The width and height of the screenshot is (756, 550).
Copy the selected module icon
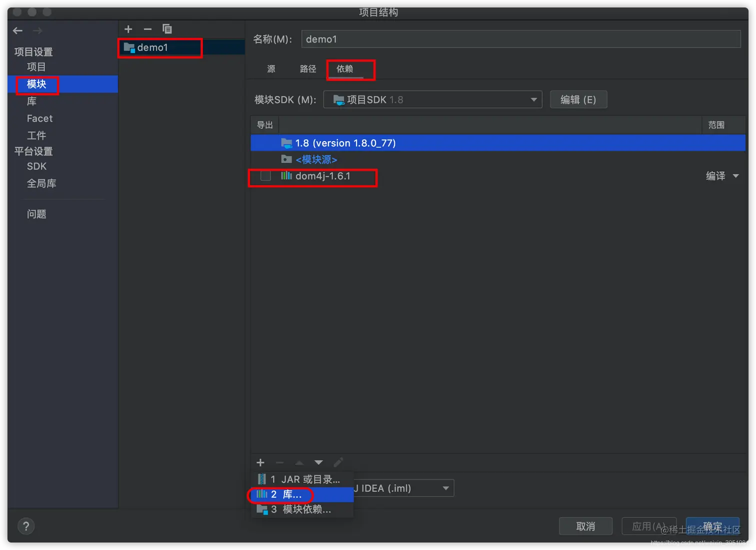(x=167, y=29)
